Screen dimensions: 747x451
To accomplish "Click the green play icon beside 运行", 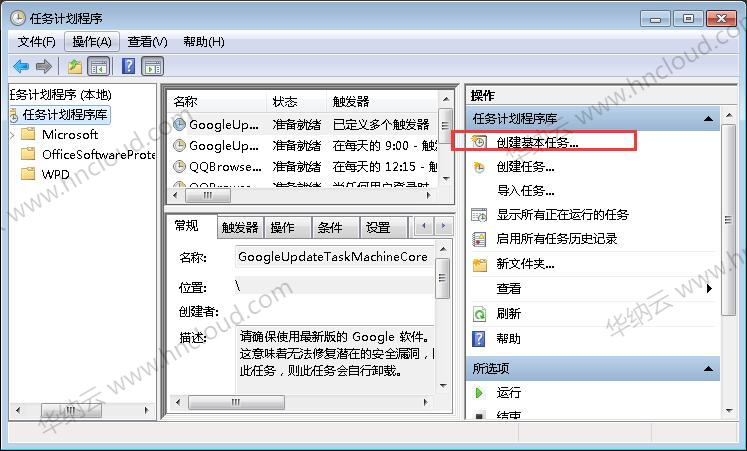I will [x=479, y=393].
